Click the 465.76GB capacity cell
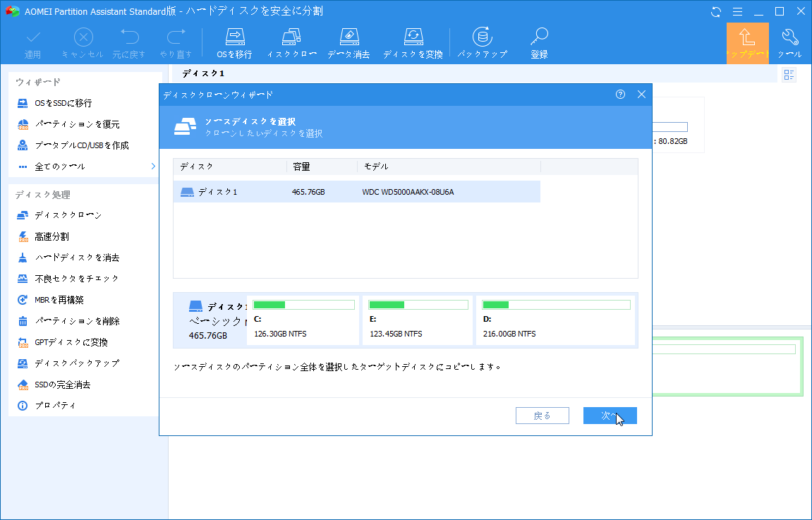The width and height of the screenshot is (812, 520). (x=308, y=192)
